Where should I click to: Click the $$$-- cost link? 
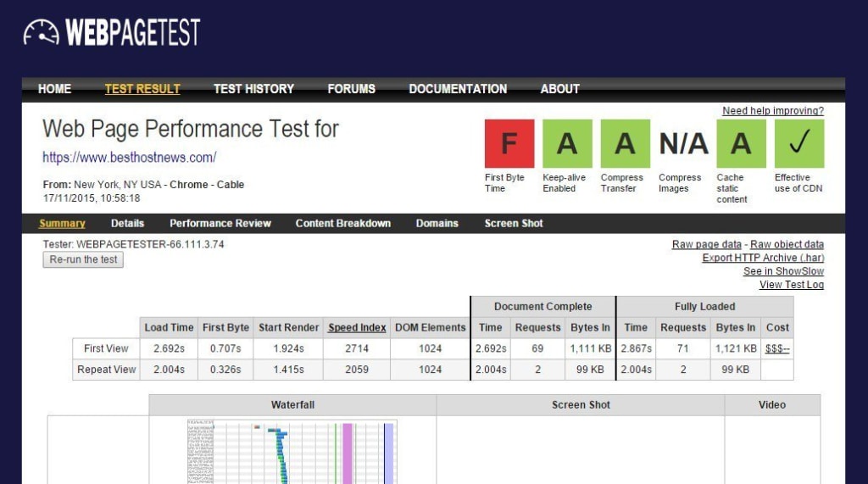click(777, 349)
